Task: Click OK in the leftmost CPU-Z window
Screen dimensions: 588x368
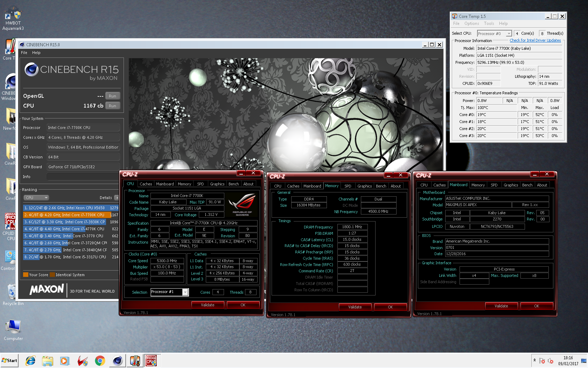Action: click(x=243, y=305)
